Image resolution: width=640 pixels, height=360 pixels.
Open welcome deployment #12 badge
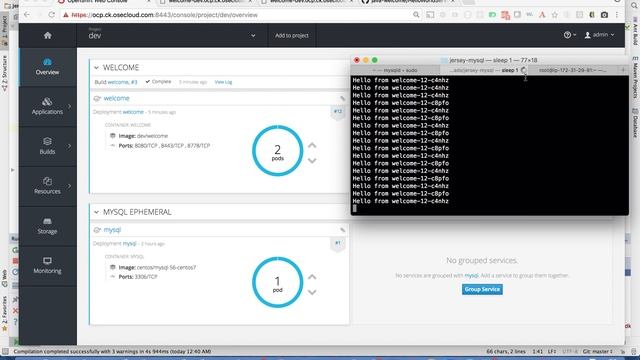tap(338, 112)
